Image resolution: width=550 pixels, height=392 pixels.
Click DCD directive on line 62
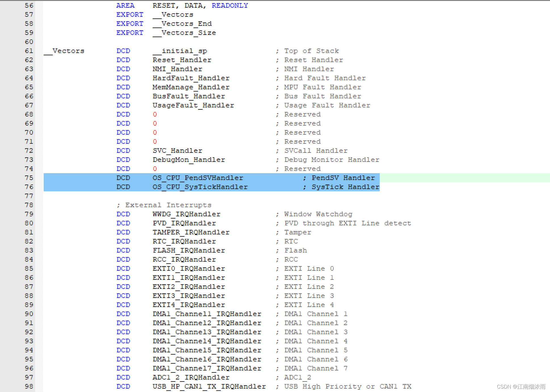click(x=123, y=60)
